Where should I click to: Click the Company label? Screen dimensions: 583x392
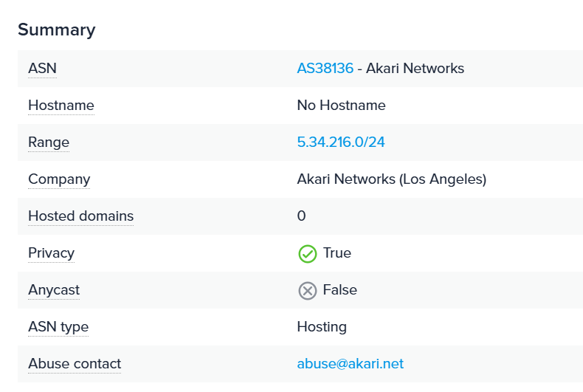[x=59, y=179]
